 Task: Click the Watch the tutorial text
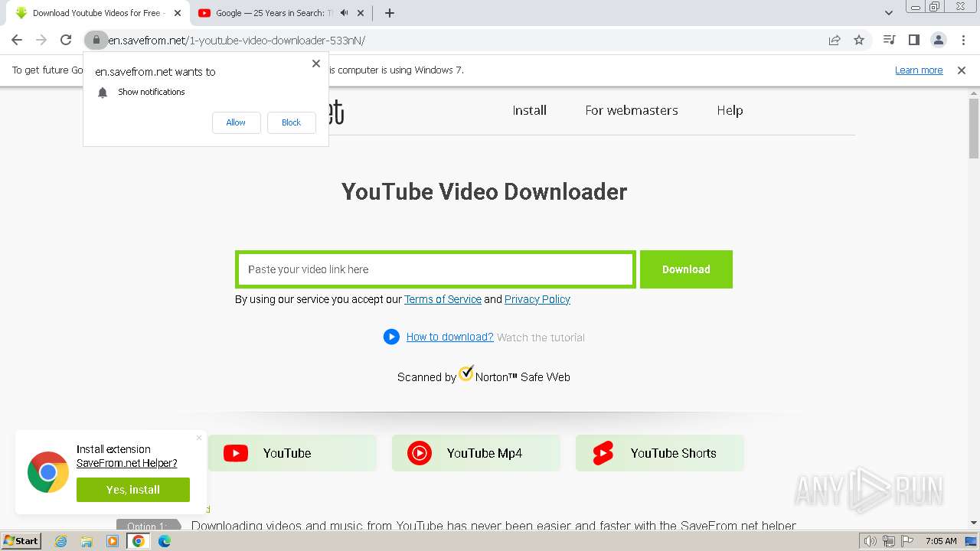coord(541,337)
